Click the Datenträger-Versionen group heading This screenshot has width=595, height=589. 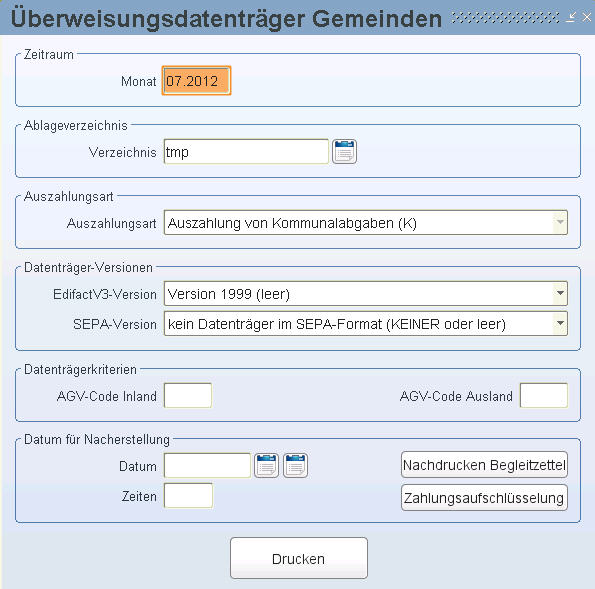point(88,268)
